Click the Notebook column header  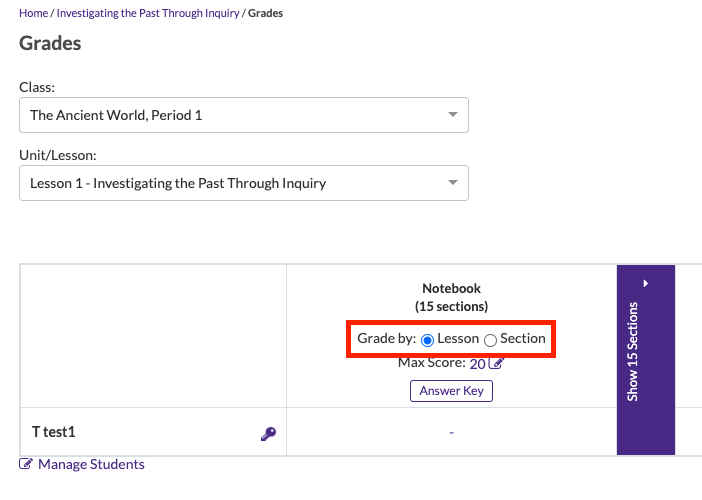pyautogui.click(x=451, y=289)
